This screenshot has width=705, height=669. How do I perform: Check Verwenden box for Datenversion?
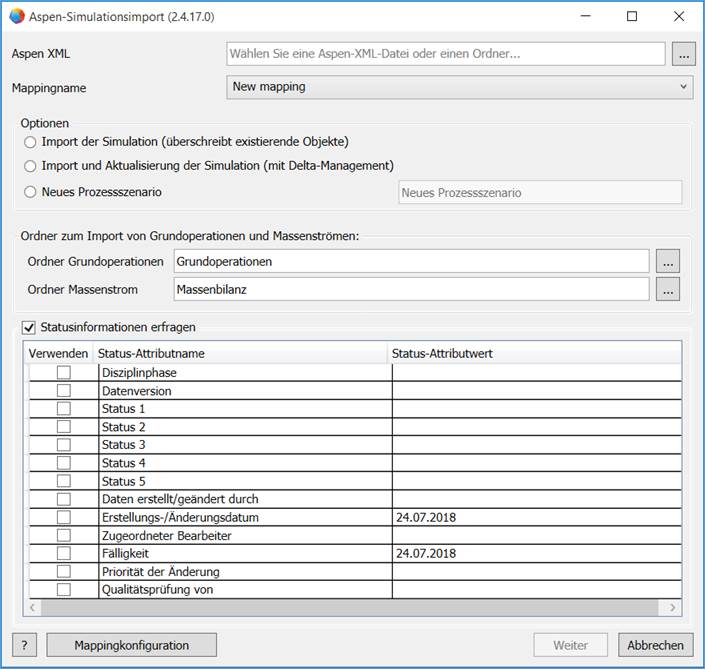coord(64,390)
